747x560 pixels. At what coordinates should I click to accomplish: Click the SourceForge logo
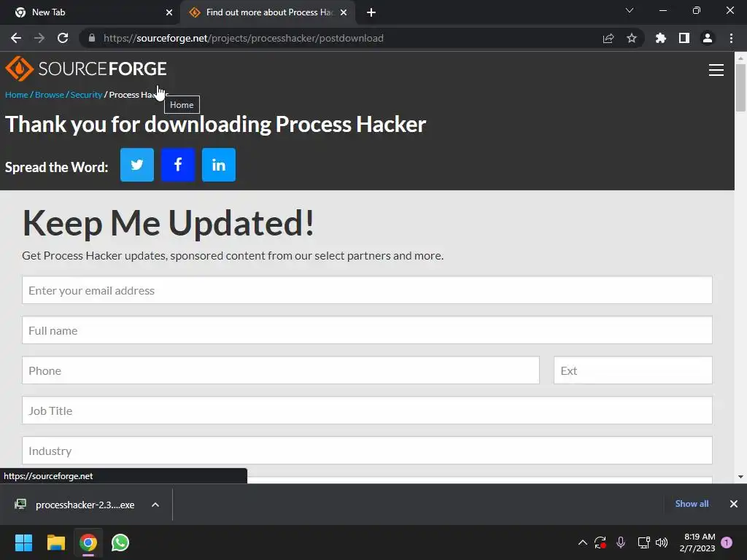(86, 69)
